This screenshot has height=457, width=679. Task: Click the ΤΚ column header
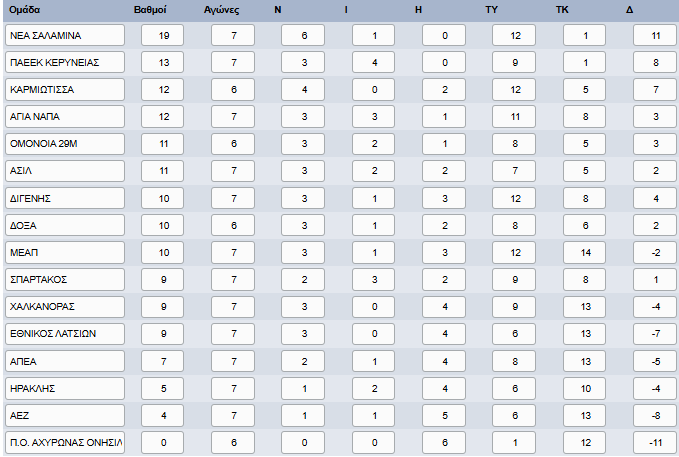click(562, 9)
